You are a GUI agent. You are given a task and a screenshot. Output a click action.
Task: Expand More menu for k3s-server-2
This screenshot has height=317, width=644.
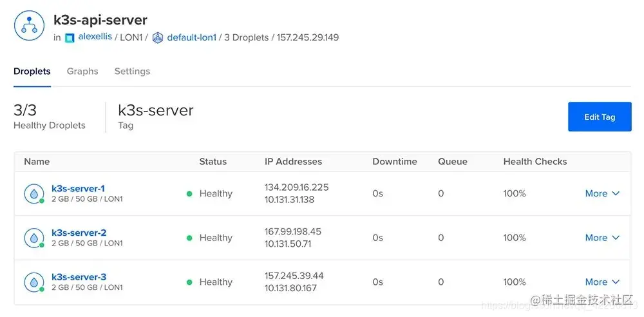point(602,238)
